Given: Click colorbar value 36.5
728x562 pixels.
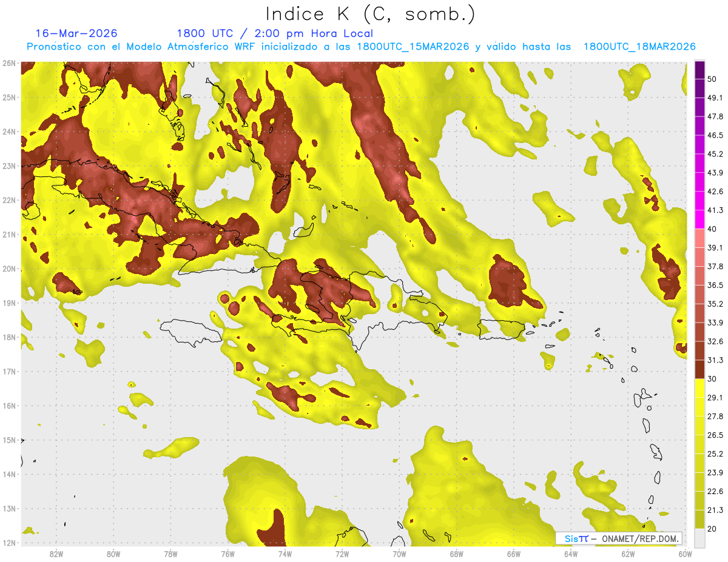Looking at the screenshot, I should [x=715, y=285].
